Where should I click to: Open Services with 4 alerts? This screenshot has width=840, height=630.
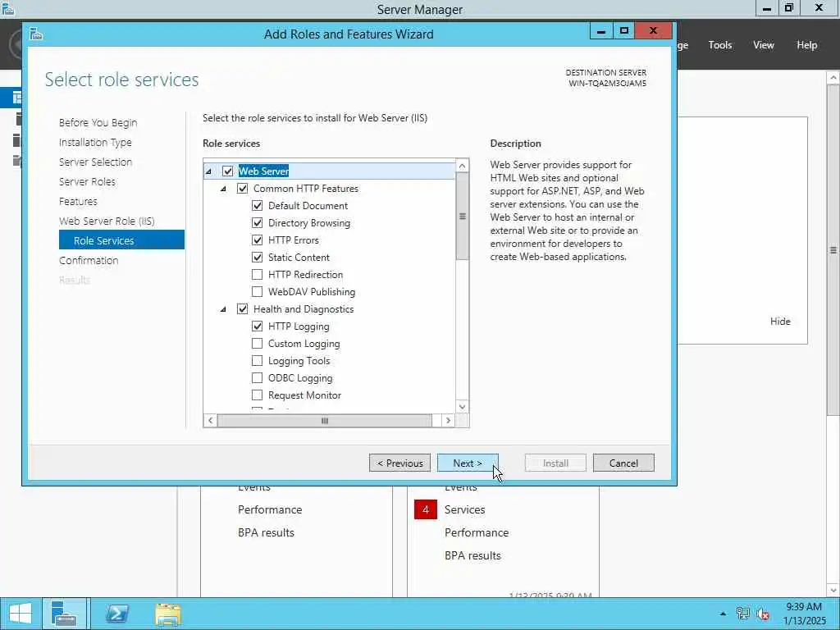point(464,509)
